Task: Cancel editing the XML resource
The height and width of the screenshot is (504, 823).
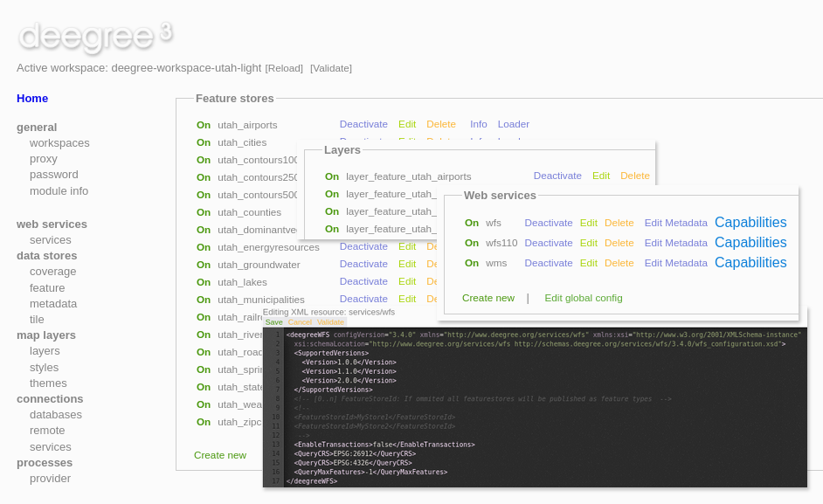Action: 300,322
